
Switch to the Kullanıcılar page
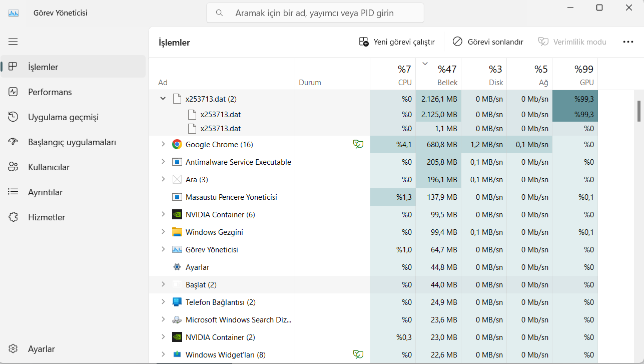[x=73, y=167]
